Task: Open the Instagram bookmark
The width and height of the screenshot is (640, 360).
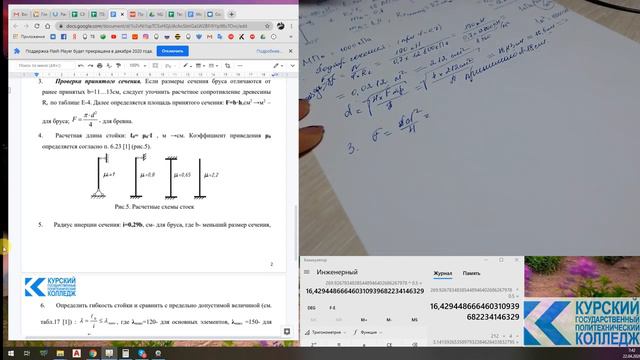Action: pyautogui.click(x=145, y=36)
